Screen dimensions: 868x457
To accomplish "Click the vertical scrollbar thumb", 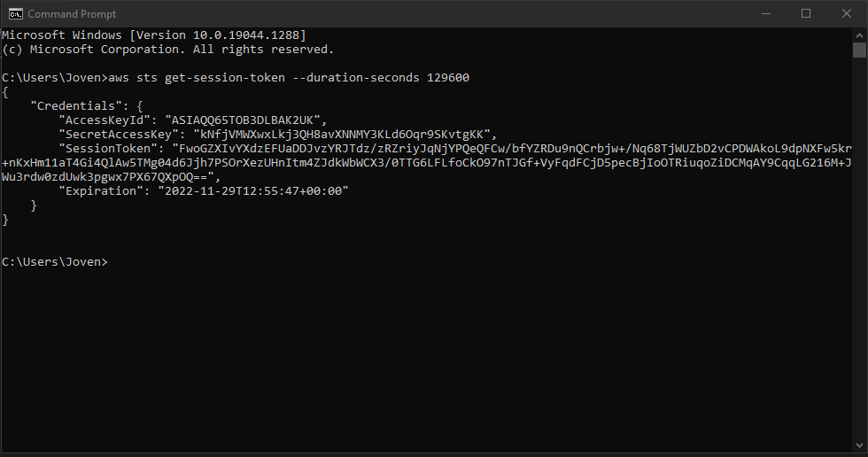I will tap(860, 50).
